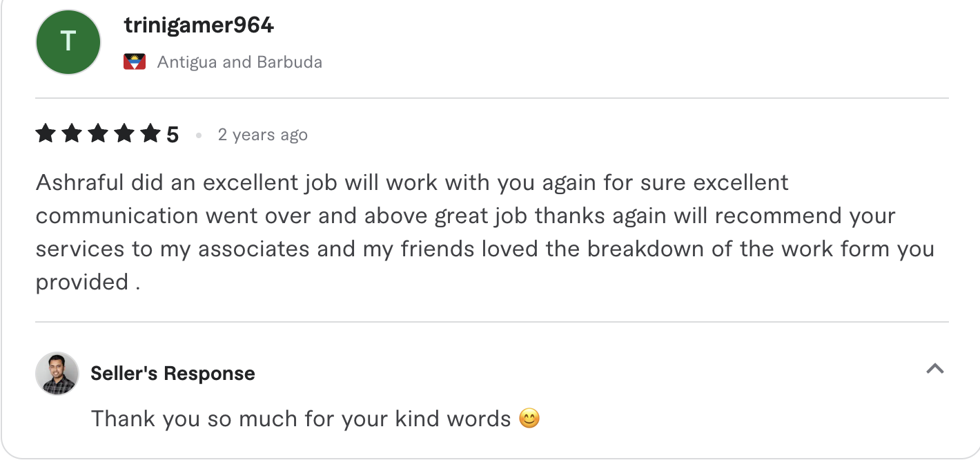
Task: Open the trinigamer964 profile link
Action: pos(198,25)
